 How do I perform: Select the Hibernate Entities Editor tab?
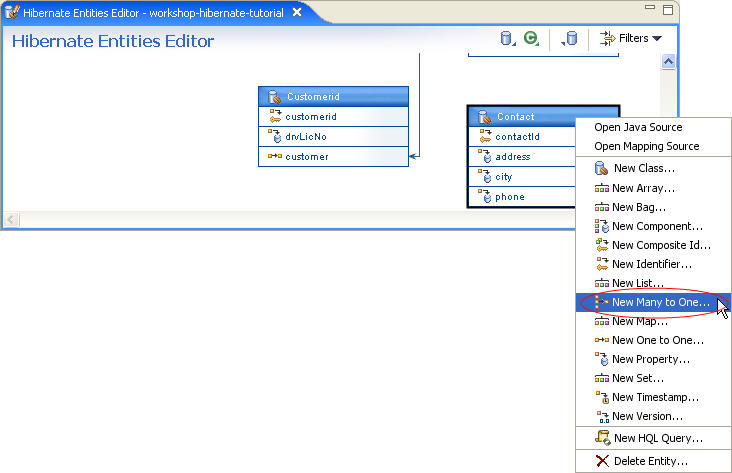click(x=152, y=13)
